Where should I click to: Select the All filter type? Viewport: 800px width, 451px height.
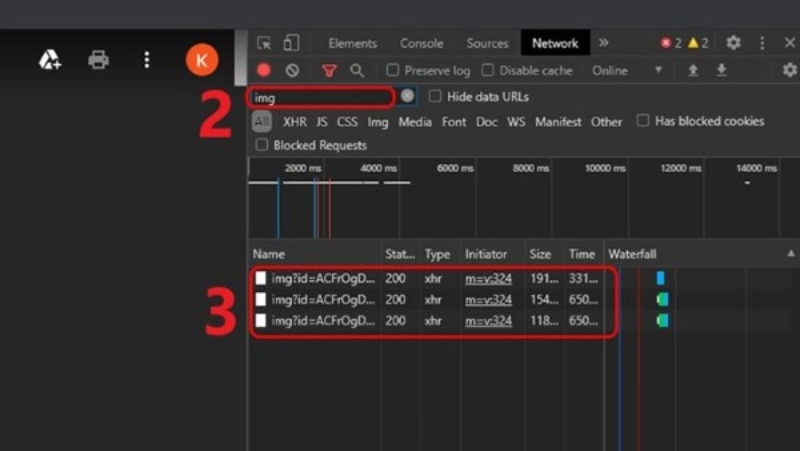point(262,122)
